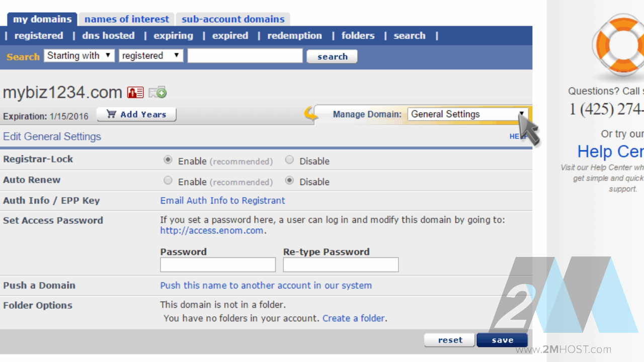Click the Add Years cart button

136,115
